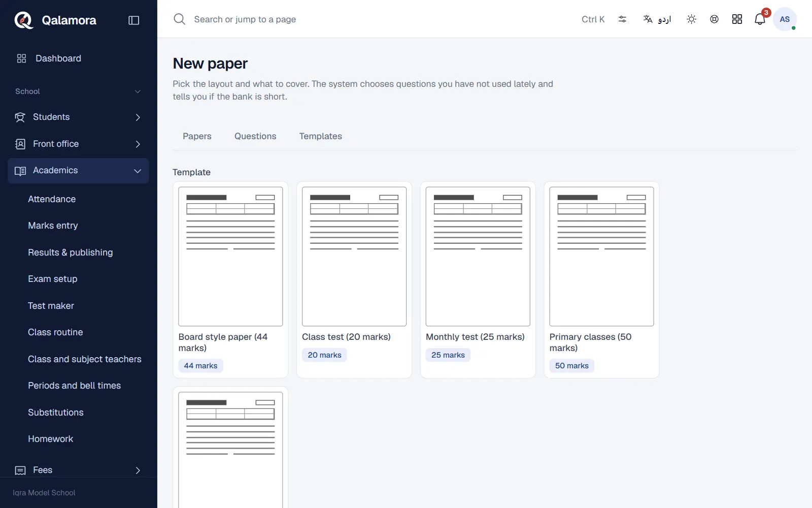Collapse the School section chevron
This screenshot has height=508, width=812.
point(138,91)
